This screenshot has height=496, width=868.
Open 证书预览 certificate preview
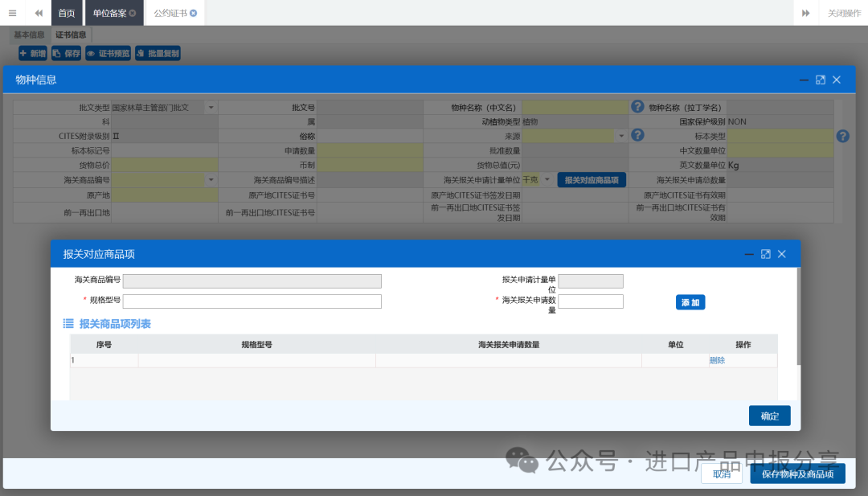tap(108, 52)
